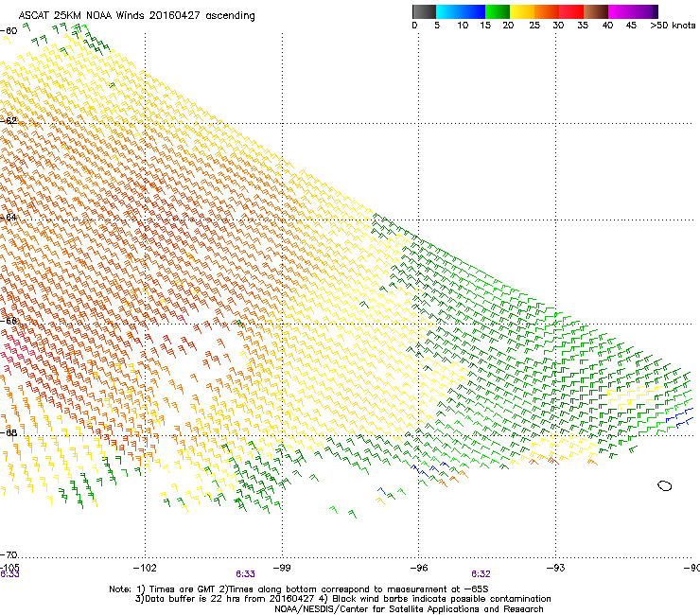The image size is (700, 615).
Task: Click the '>50 knots' legend label
Action: 673,25
